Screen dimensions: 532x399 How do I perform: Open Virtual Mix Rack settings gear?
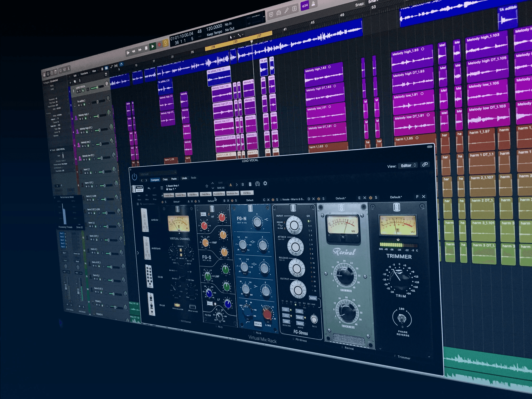[265, 184]
